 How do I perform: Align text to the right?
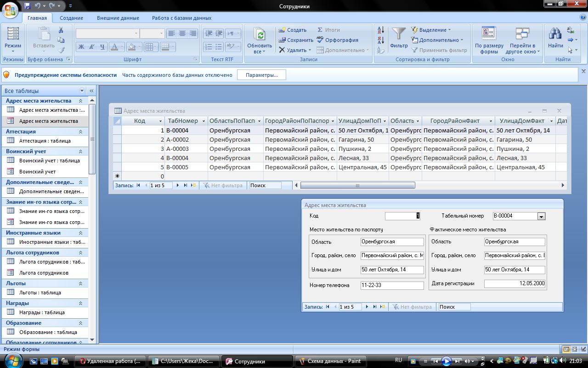192,34
